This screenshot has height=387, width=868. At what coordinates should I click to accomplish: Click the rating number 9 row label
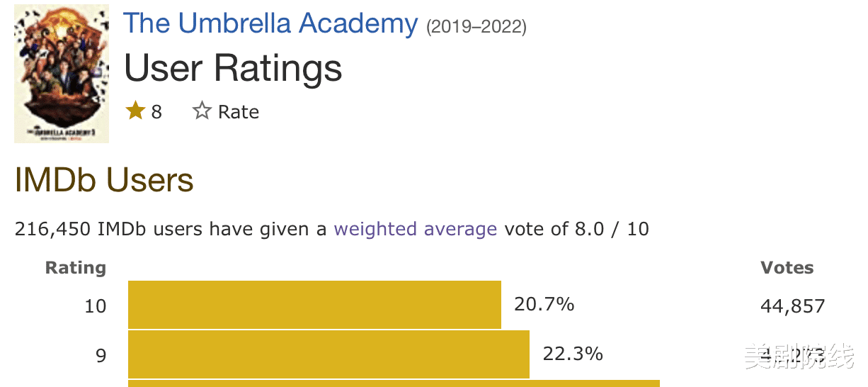[x=101, y=354]
